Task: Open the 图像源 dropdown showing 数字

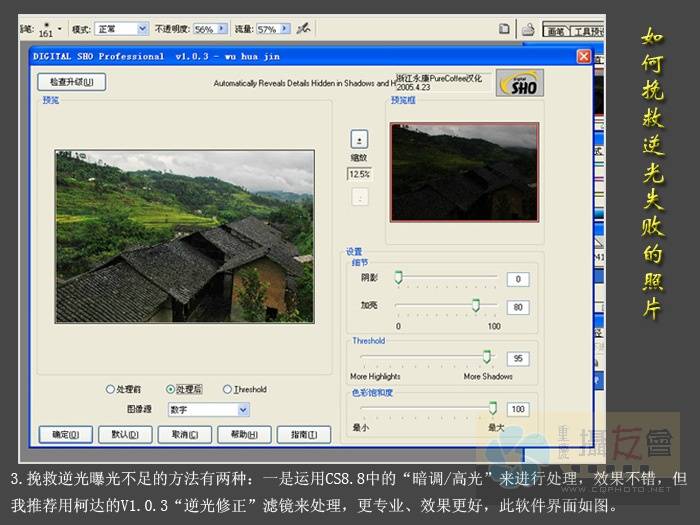Action: pyautogui.click(x=208, y=409)
